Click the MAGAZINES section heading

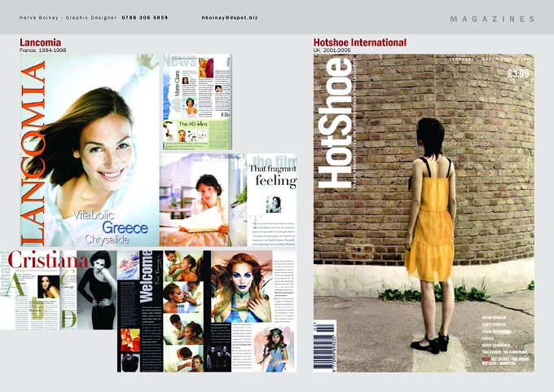pyautogui.click(x=492, y=19)
